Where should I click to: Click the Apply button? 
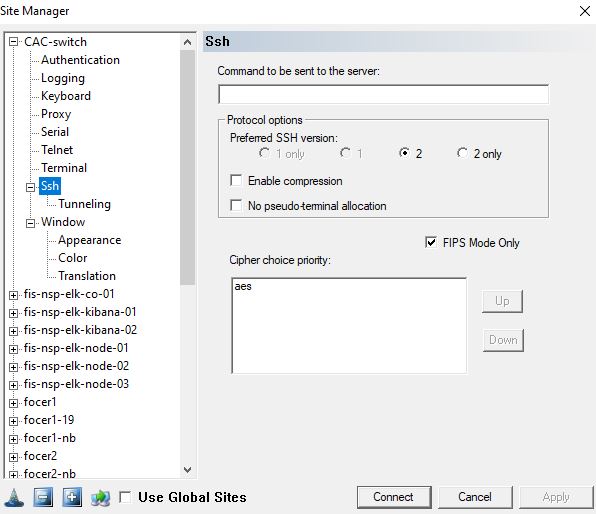(x=556, y=497)
